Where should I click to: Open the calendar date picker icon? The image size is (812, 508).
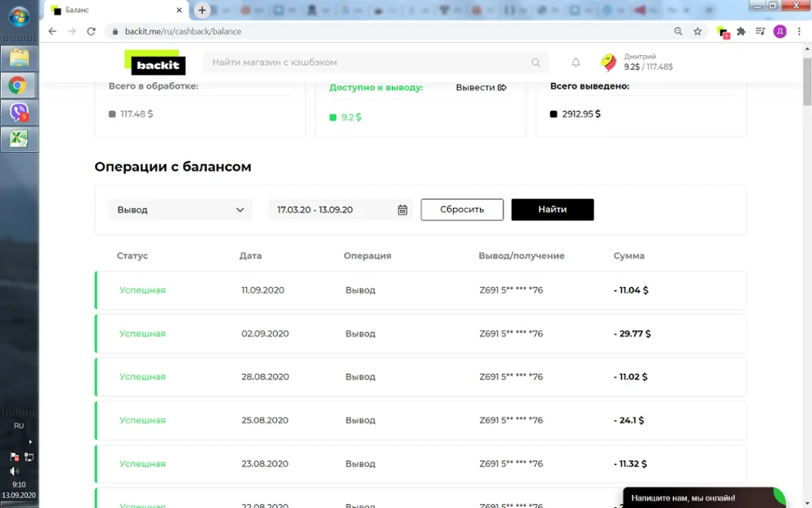403,210
